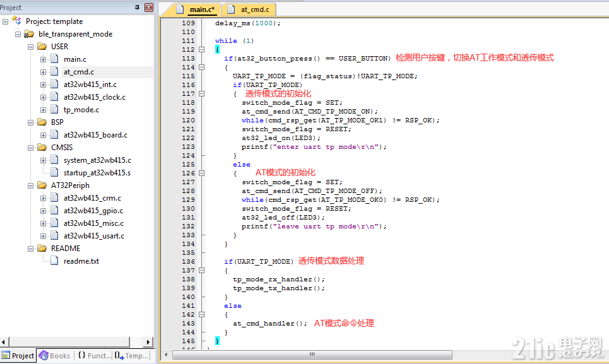
Task: Select main.c in the project tree
Action: [x=75, y=59]
